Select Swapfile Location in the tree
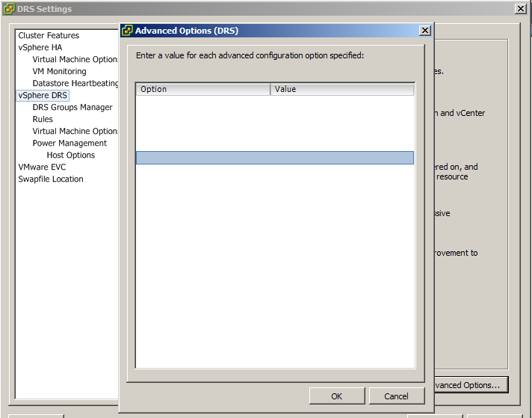 click(51, 179)
